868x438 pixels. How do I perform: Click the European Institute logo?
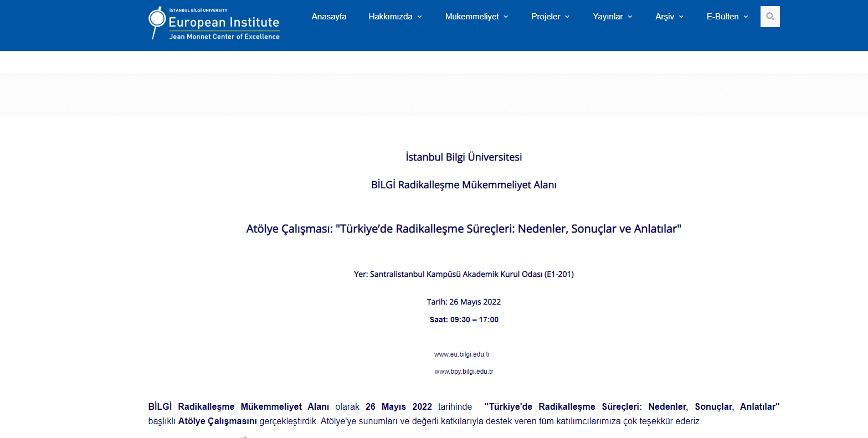tap(214, 23)
